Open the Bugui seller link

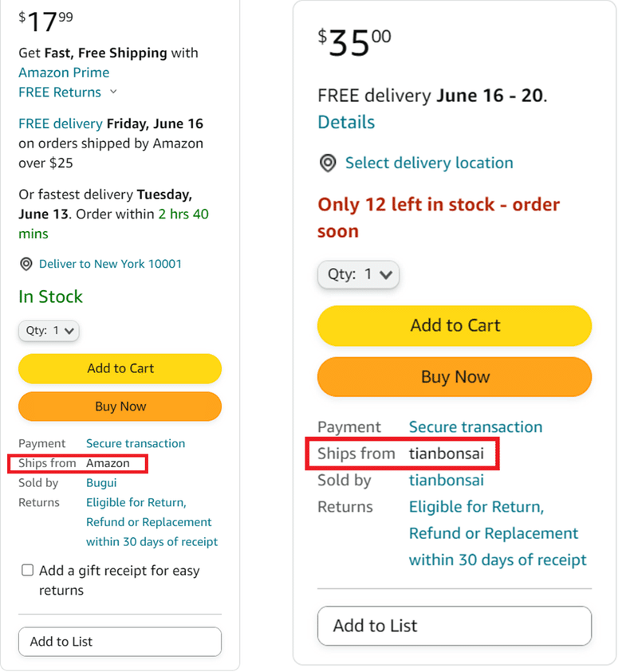click(101, 482)
